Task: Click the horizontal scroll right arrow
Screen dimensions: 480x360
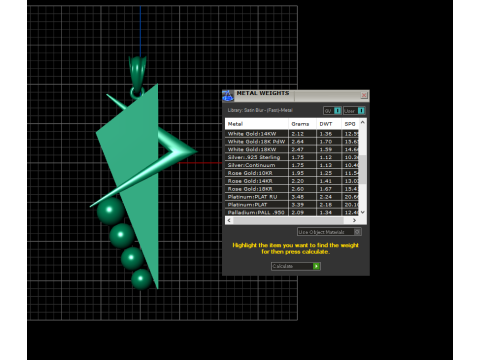Action: [354, 220]
